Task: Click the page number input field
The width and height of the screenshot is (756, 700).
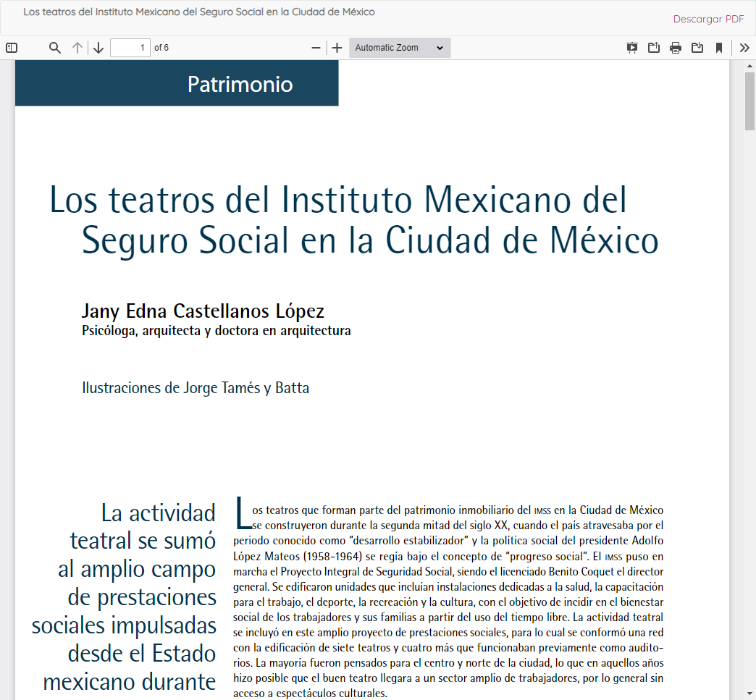Action: pos(130,48)
